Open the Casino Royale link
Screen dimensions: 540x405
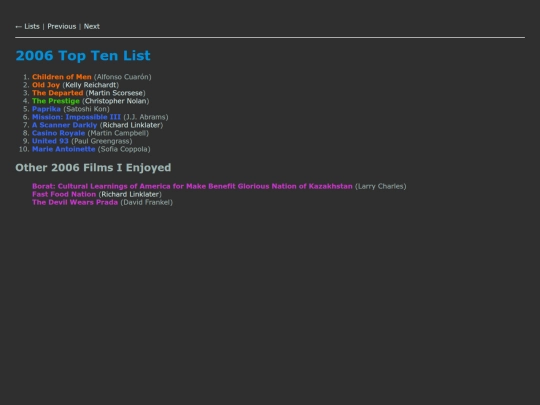(x=59, y=133)
